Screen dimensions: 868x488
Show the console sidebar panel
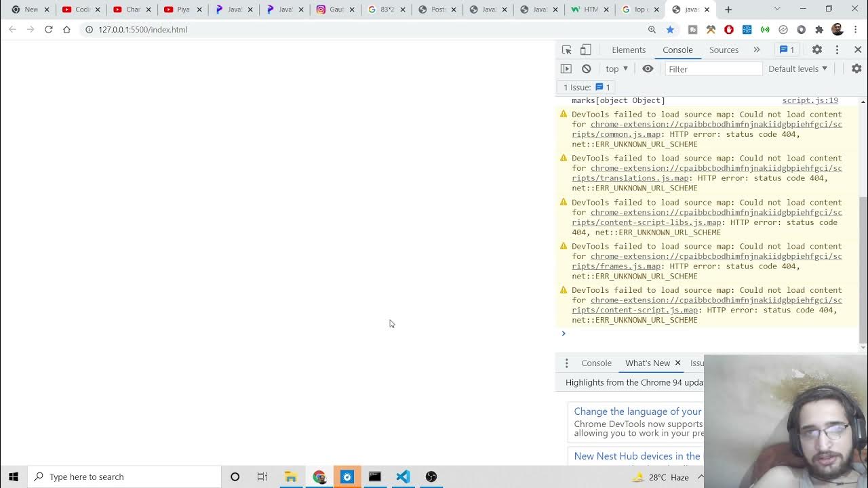(566, 68)
